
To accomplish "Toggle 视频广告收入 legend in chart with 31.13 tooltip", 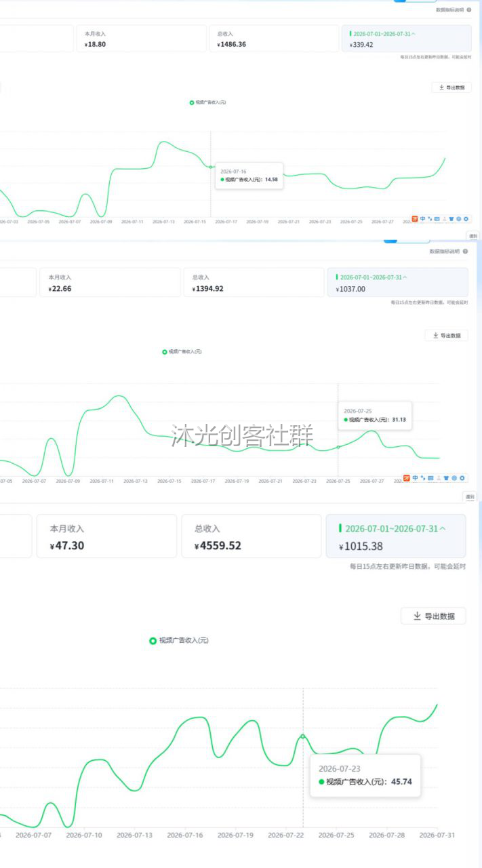I will click(182, 351).
